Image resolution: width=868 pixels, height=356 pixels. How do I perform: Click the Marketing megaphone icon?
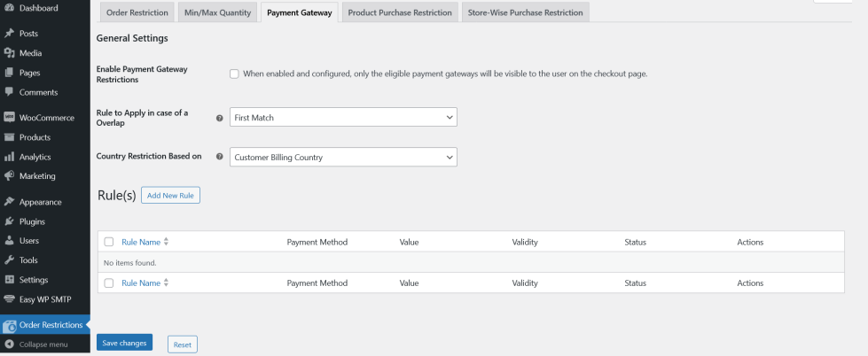tap(9, 175)
